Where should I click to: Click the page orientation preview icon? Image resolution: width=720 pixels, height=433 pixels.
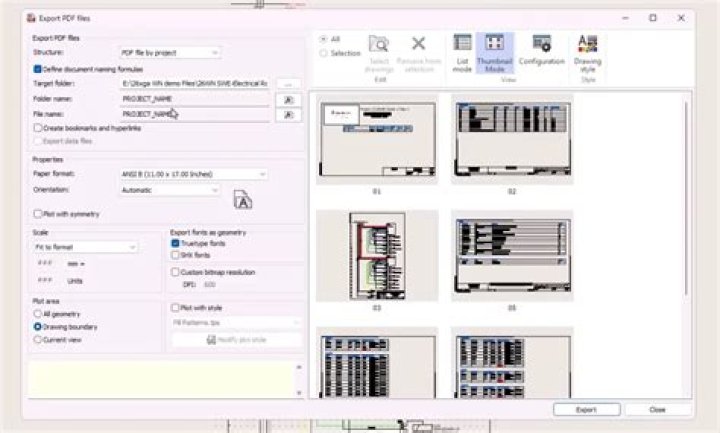click(242, 200)
